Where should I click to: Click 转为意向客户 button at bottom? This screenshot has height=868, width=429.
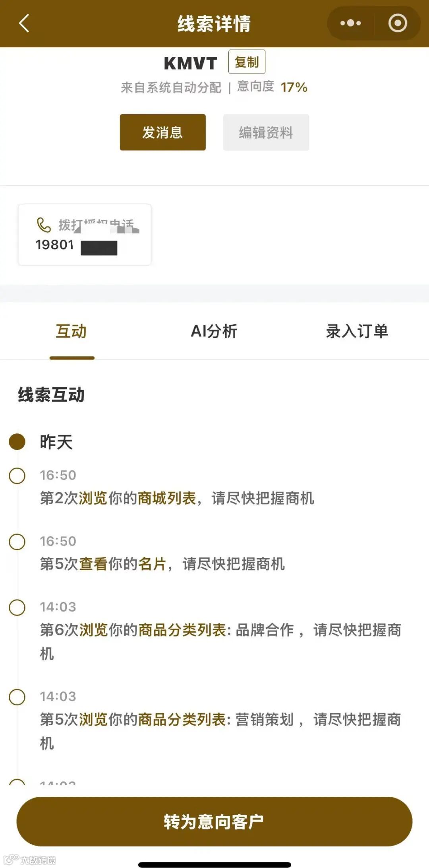tap(214, 821)
